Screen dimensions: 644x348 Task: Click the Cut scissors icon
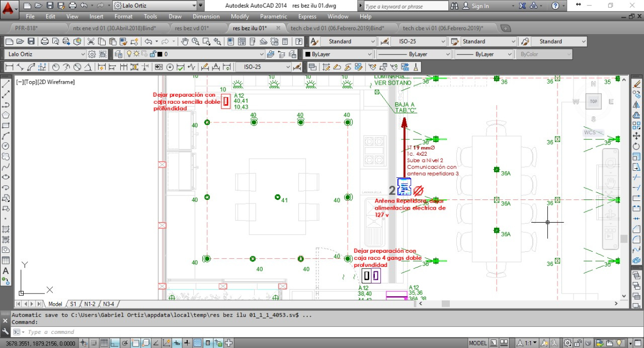91,41
